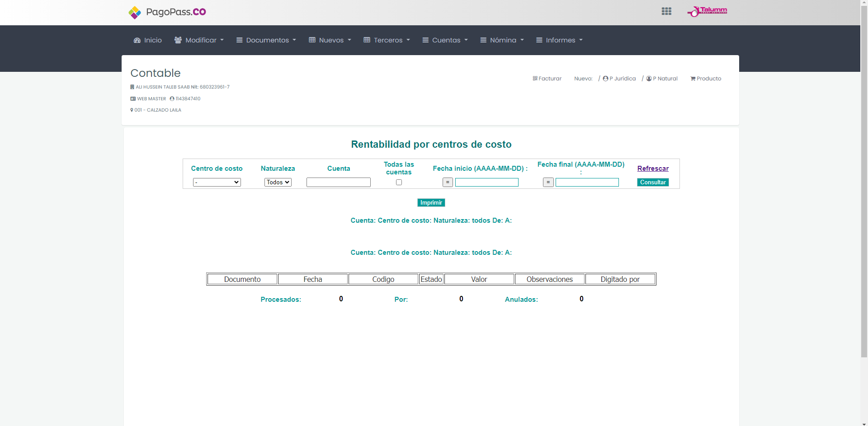The height and width of the screenshot is (426, 868).
Task: Click the Imprimir button
Action: [431, 203]
